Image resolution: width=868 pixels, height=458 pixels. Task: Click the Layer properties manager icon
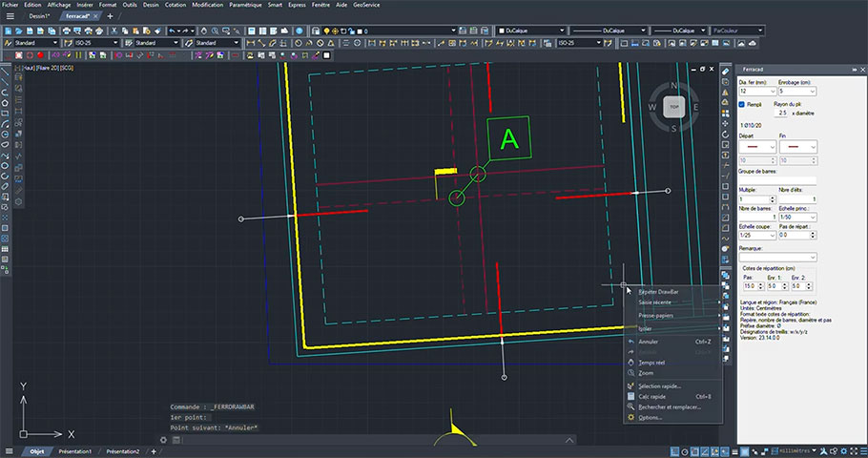pos(316,31)
